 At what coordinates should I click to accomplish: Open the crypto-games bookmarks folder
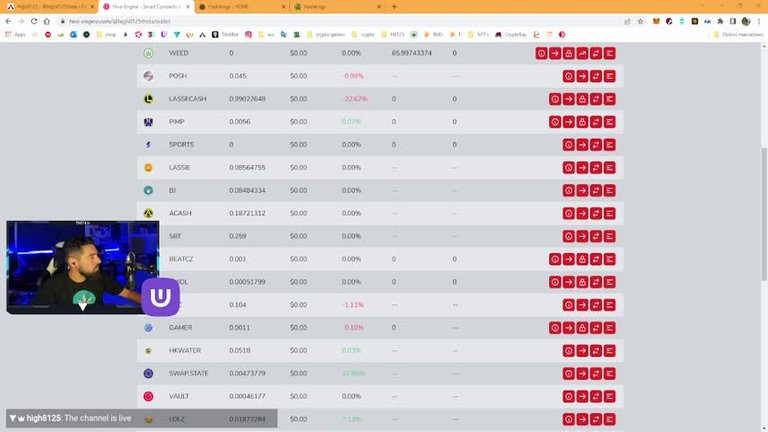pyautogui.click(x=326, y=34)
